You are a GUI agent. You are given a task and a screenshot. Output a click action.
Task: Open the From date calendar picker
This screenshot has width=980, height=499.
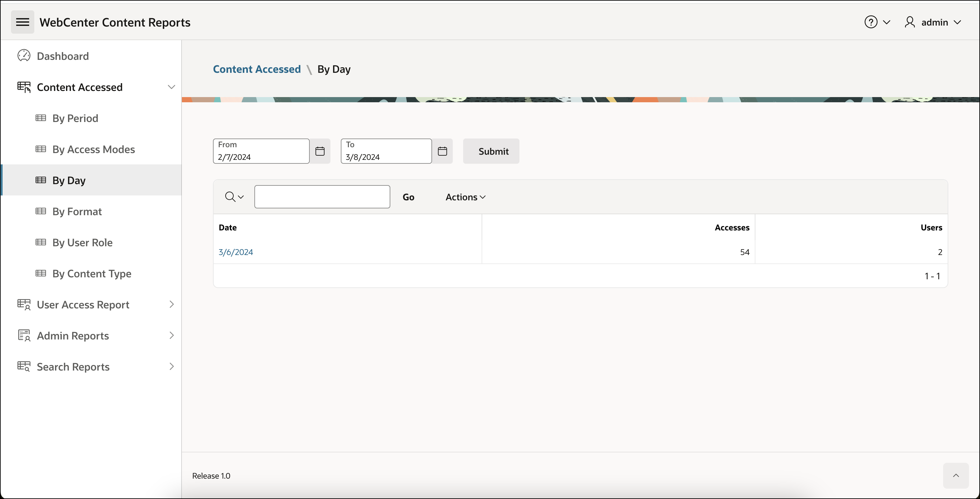[320, 151]
